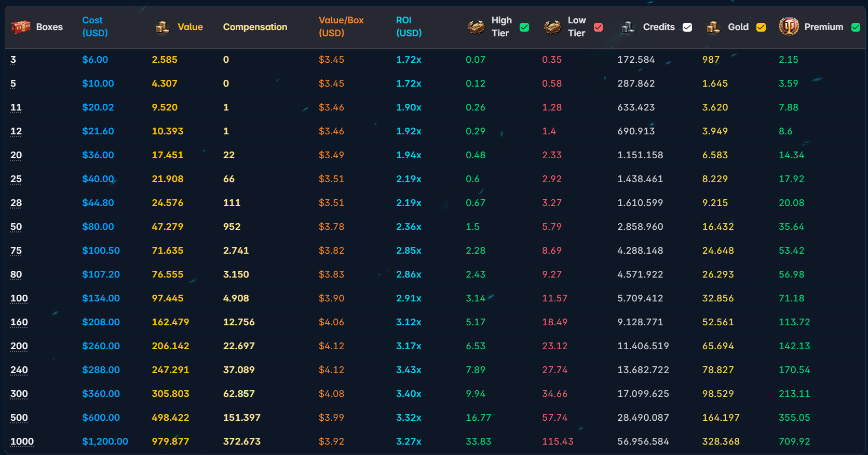Click the 328.368 gold cell
This screenshot has height=455, width=868.
coord(721,442)
